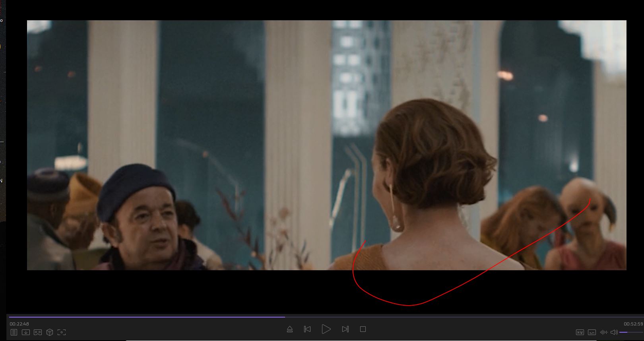The image size is (644, 341).
Task: Open the playlist panel icon
Action: [14, 332]
